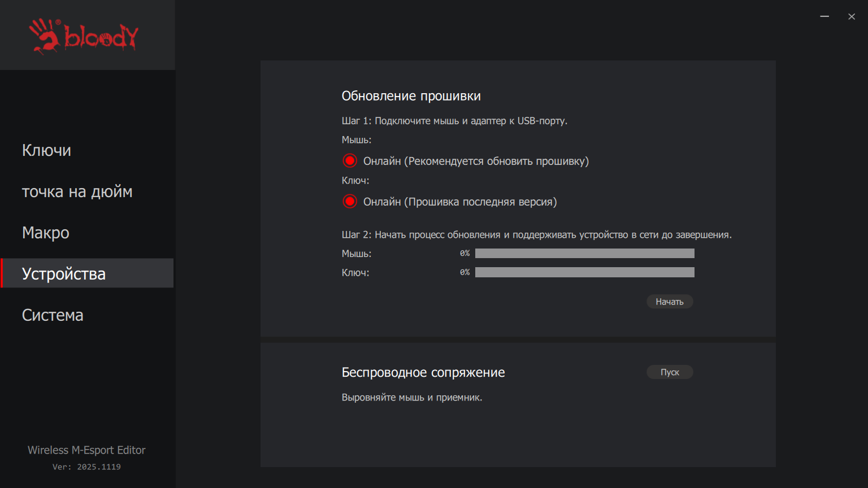The height and width of the screenshot is (488, 868).
Task: Click the red mouse status indicator under Мышь
Action: (x=350, y=161)
